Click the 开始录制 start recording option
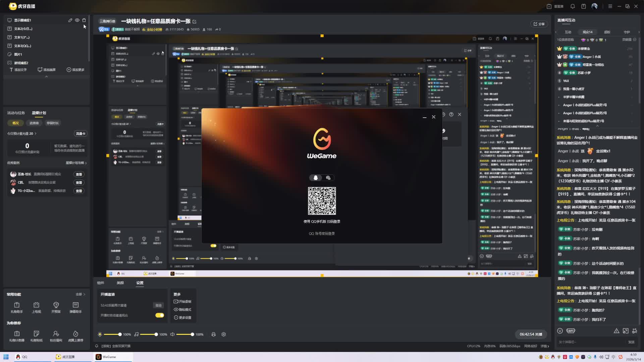The image size is (644, 362). (182, 302)
